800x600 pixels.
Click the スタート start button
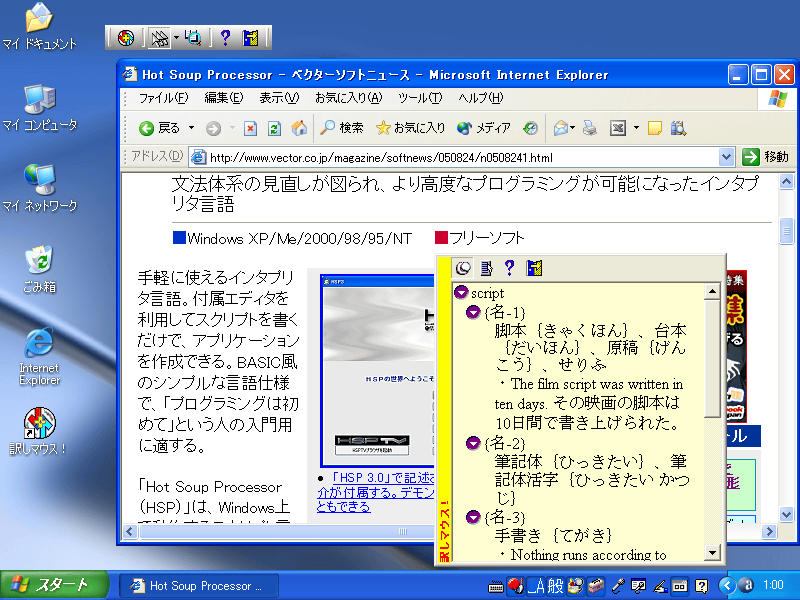pos(54,585)
